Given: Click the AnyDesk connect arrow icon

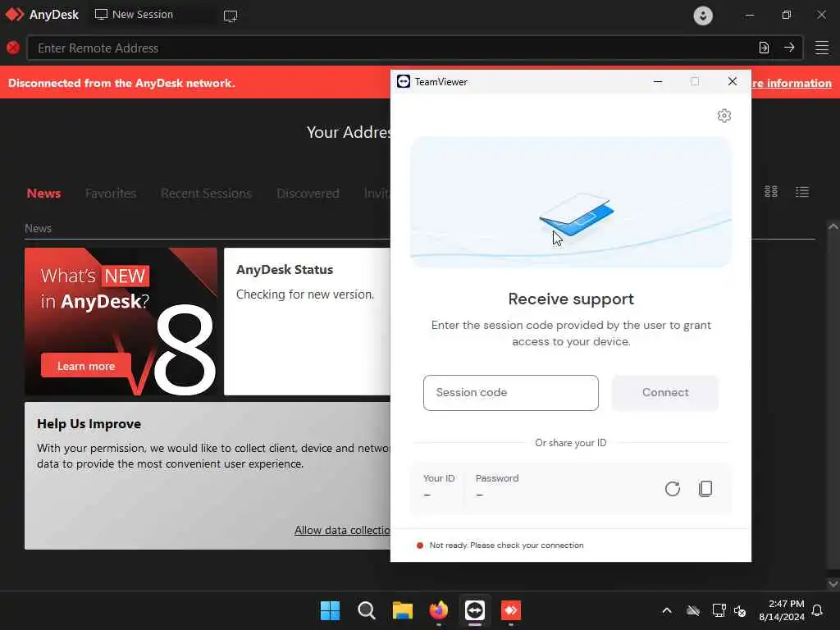Looking at the screenshot, I should [x=789, y=48].
